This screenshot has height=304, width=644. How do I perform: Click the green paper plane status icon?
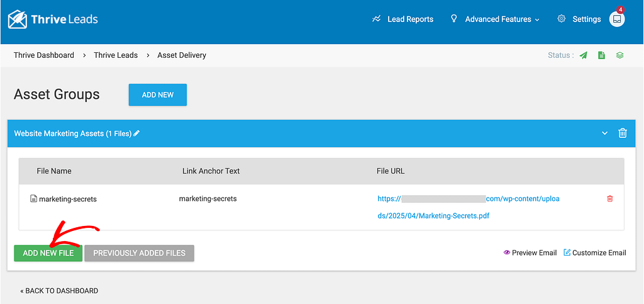point(583,55)
